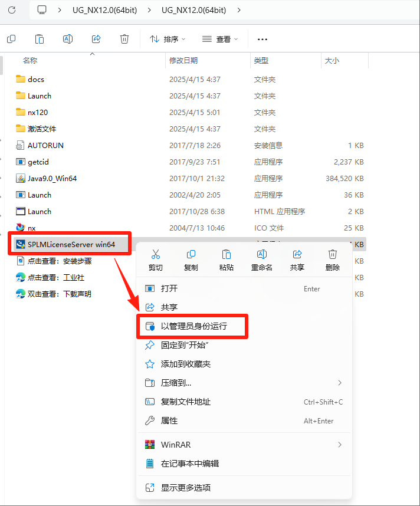The image size is (420, 506).
Task: Select 属性 properties menu item
Action: click(x=244, y=421)
